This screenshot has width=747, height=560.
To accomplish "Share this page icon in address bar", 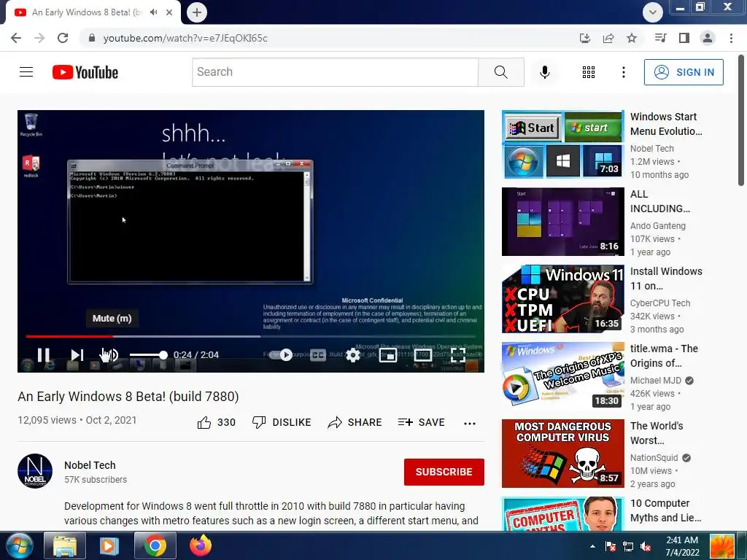I will 608,38.
